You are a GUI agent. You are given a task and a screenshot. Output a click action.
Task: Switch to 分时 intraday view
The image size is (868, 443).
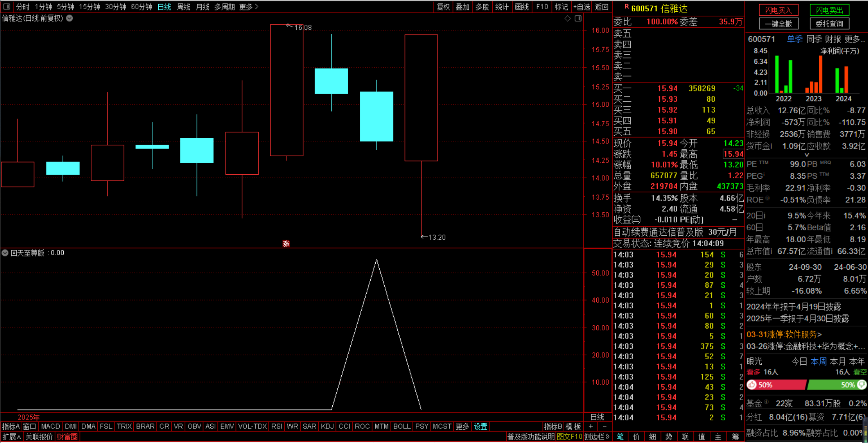[x=23, y=7]
